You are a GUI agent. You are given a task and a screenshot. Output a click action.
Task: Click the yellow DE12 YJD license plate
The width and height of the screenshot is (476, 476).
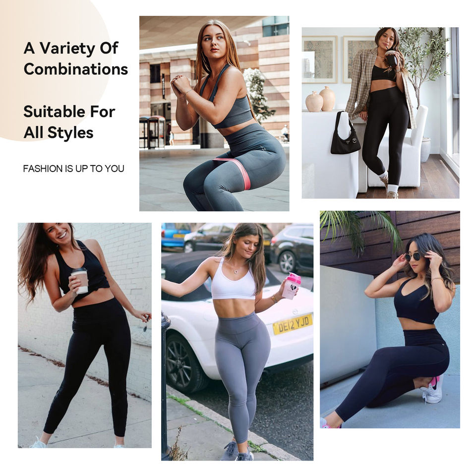click(x=293, y=324)
